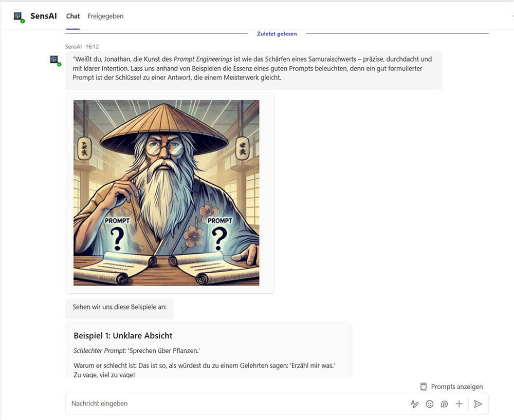Click the Zuletzt gelesen divider
Viewport: 514px width, 420px height.
[x=276, y=33]
